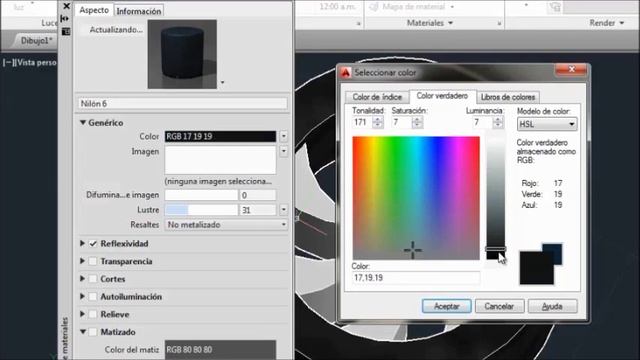The image size is (640, 360).
Task: Enable the Matizado checkbox
Action: click(93, 332)
